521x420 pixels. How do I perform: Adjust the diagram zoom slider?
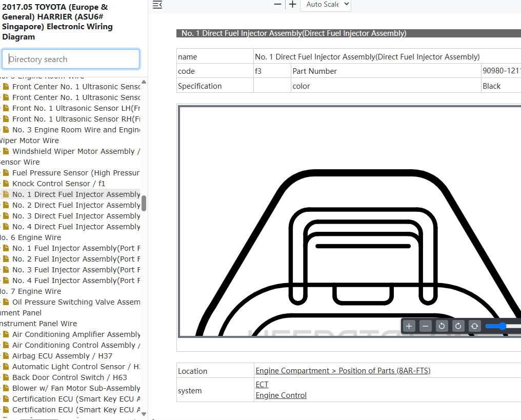pos(503,326)
